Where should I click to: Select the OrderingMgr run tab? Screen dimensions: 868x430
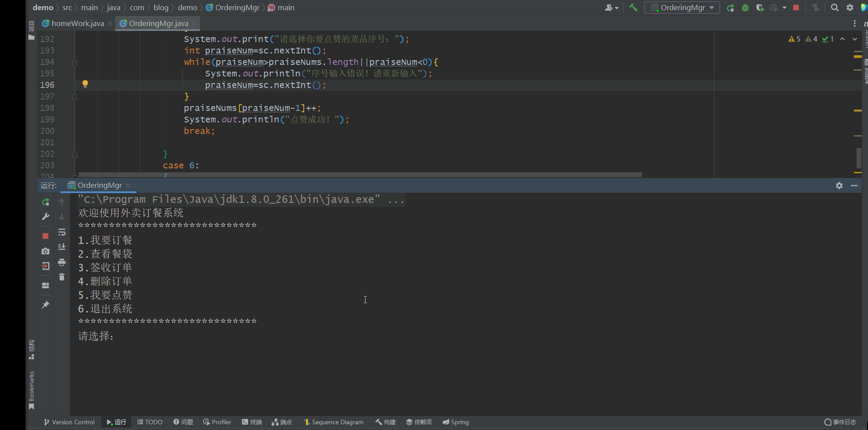[x=99, y=185]
